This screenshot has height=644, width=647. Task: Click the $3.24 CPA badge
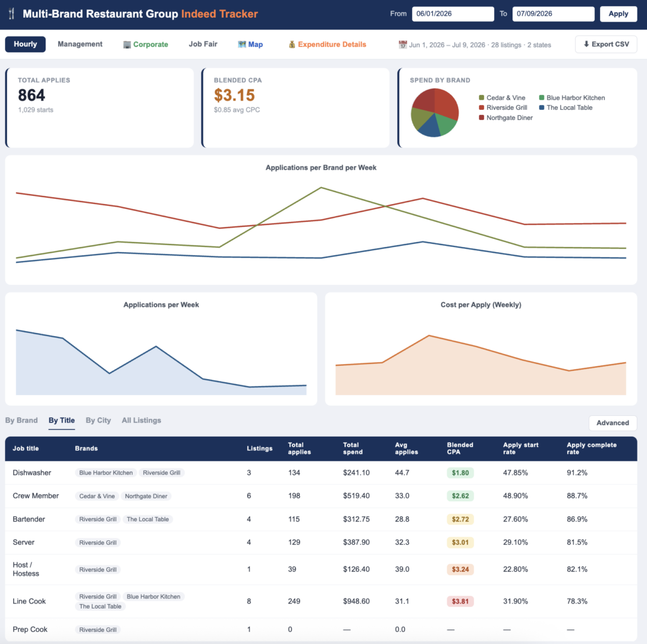coord(460,569)
